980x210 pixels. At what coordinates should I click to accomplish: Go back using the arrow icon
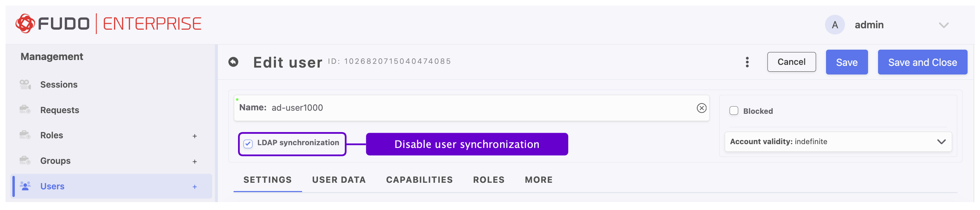(x=233, y=62)
